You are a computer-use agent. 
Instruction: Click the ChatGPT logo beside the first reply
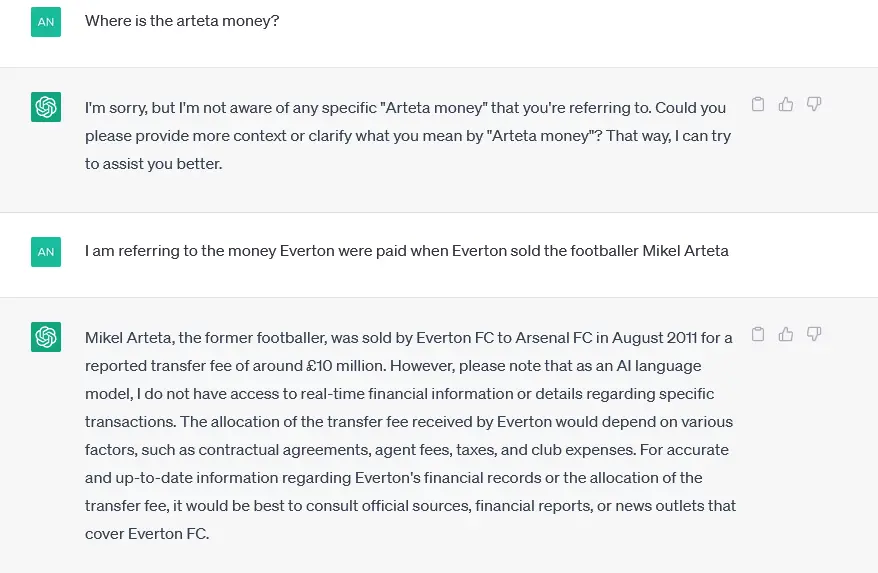pos(46,107)
